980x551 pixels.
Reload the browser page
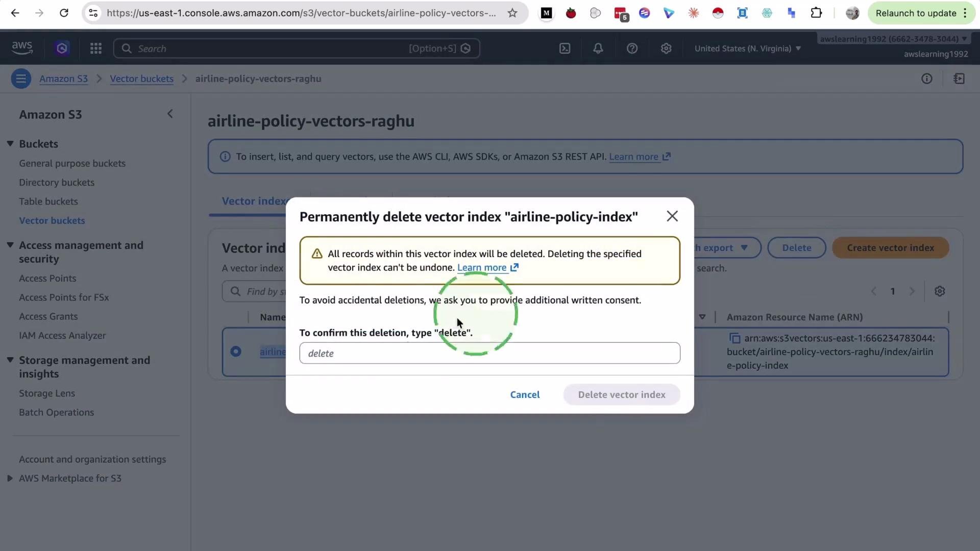[64, 13]
